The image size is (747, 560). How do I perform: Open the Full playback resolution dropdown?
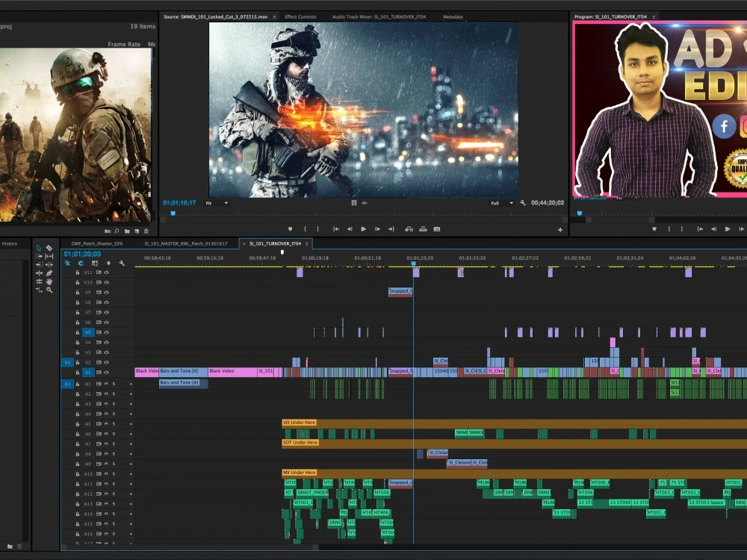[x=502, y=203]
